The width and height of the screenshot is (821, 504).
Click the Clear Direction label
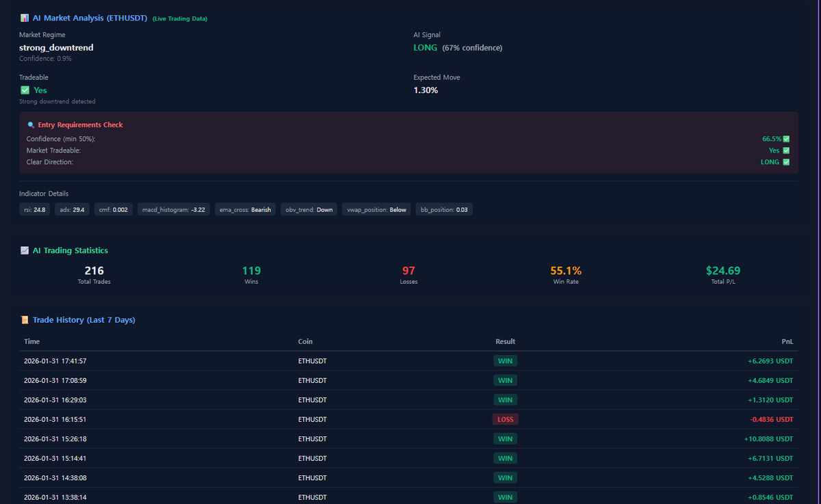pyautogui.click(x=50, y=162)
